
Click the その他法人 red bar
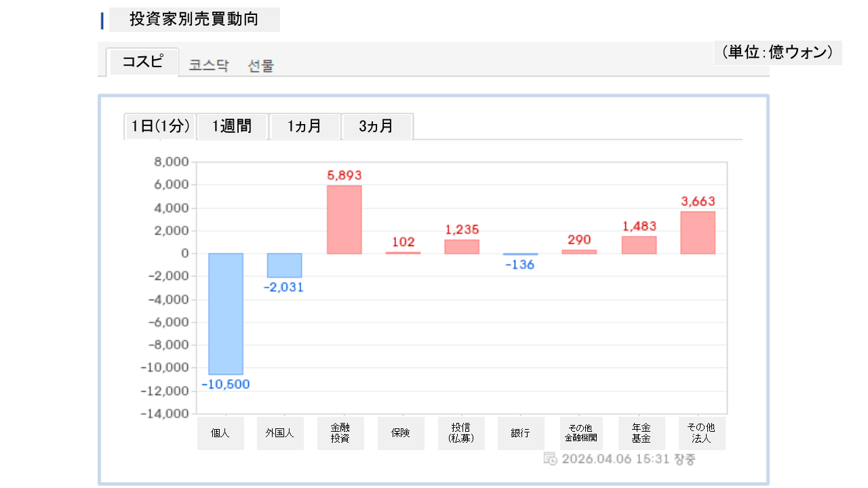tap(697, 232)
